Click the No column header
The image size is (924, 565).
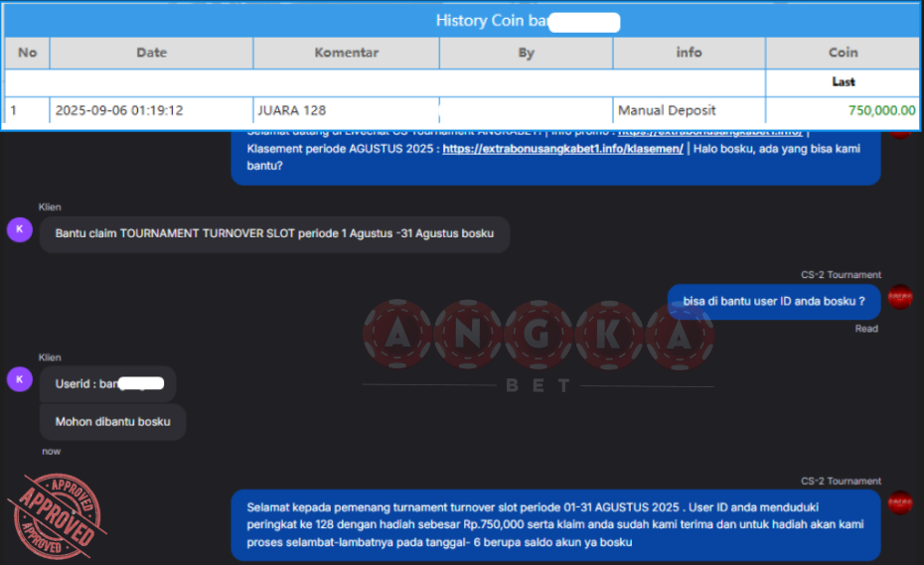point(27,53)
